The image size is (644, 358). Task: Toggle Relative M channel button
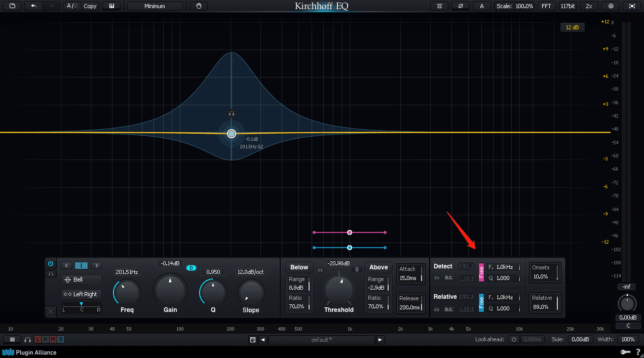[x=463, y=309]
